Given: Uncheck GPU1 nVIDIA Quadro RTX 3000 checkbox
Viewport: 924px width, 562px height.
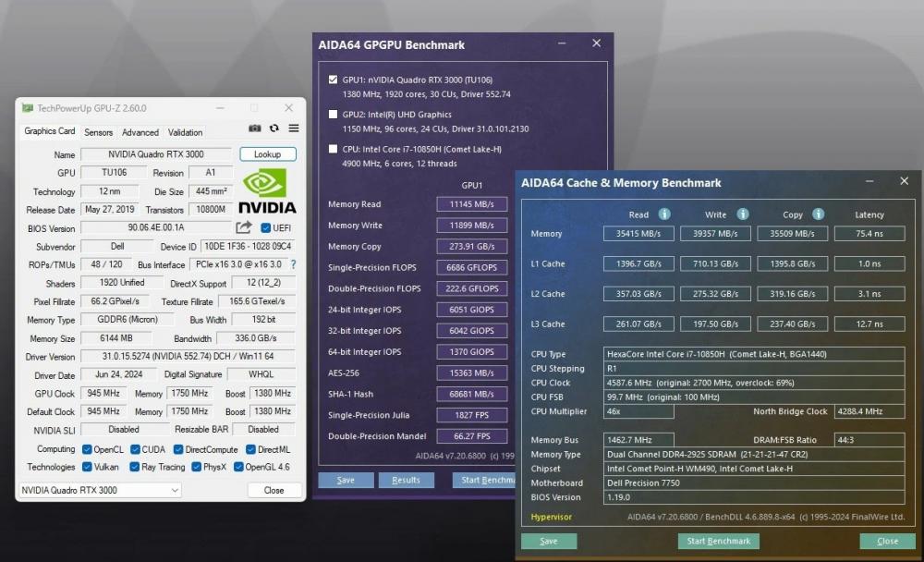Looking at the screenshot, I should 333,79.
